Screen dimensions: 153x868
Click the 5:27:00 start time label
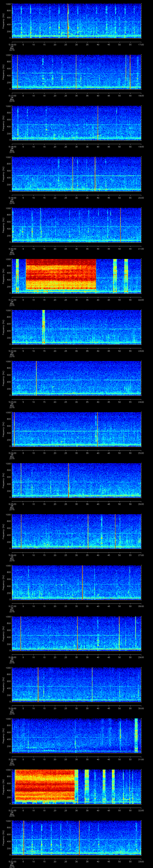pos(12,606)
